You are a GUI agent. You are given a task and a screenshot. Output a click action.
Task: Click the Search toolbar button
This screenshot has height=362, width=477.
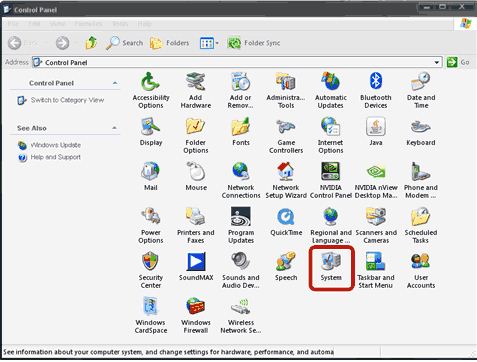(x=125, y=43)
